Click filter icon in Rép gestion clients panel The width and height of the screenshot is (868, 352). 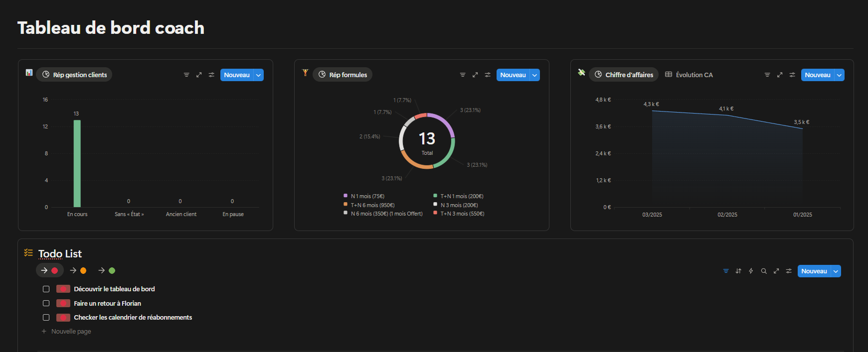point(186,75)
